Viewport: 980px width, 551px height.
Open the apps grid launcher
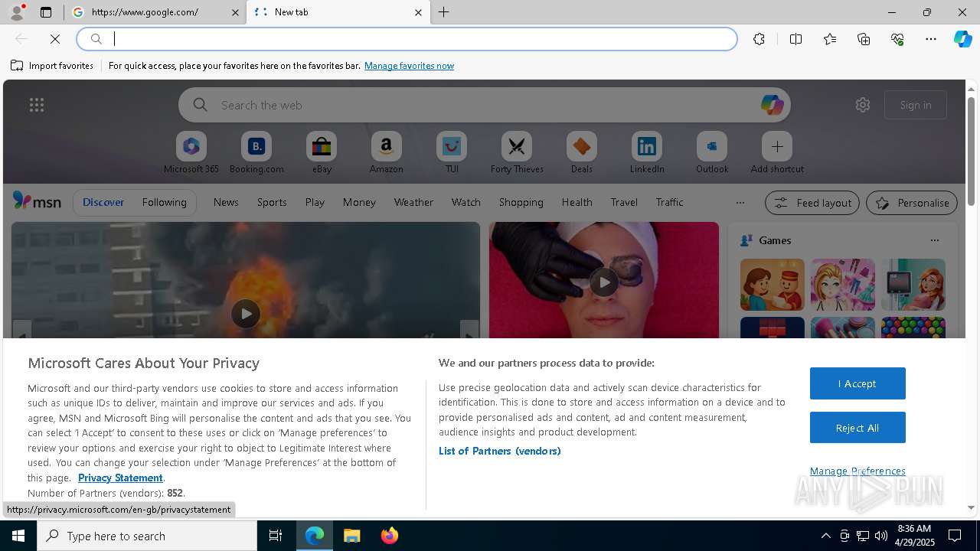pyautogui.click(x=37, y=105)
